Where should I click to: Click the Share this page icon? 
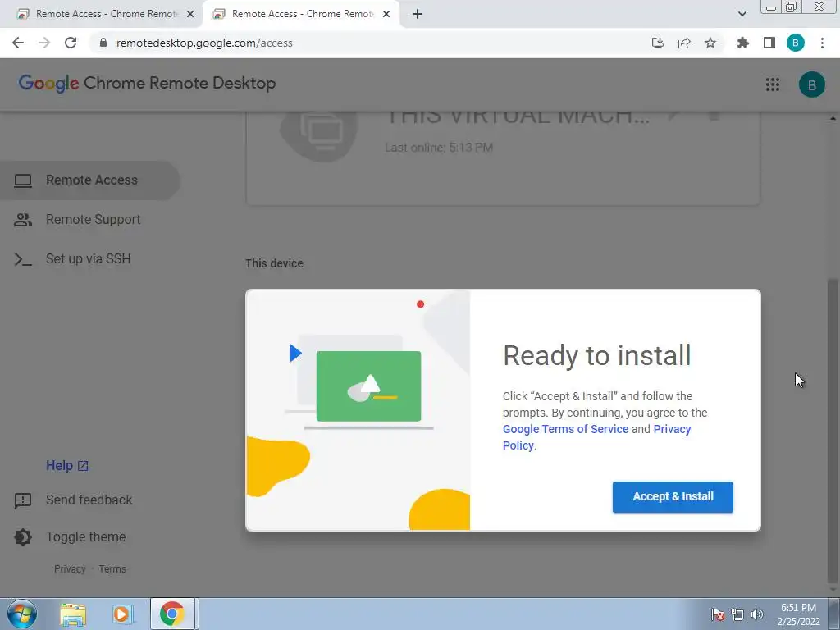684,43
